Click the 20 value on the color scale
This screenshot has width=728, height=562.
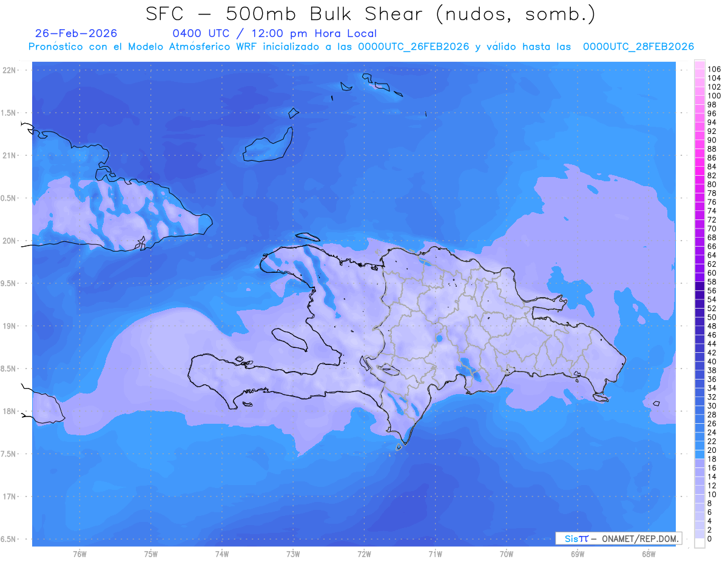click(x=712, y=450)
